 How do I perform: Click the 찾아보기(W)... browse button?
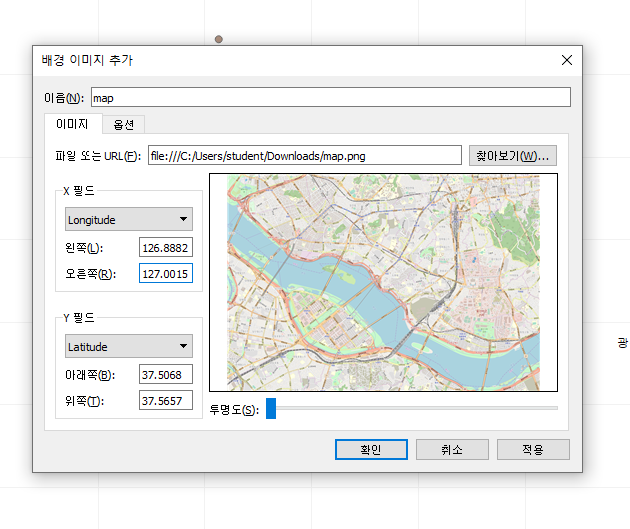tap(513, 155)
